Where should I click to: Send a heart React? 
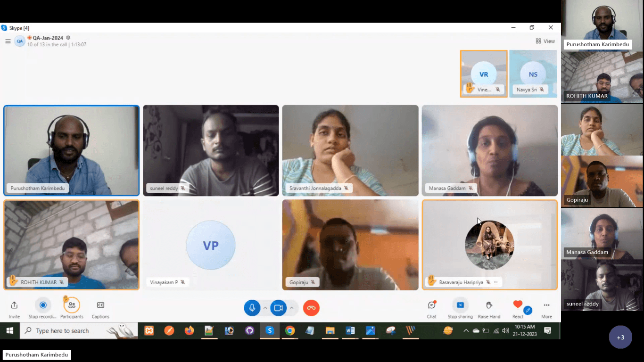pyautogui.click(x=518, y=305)
